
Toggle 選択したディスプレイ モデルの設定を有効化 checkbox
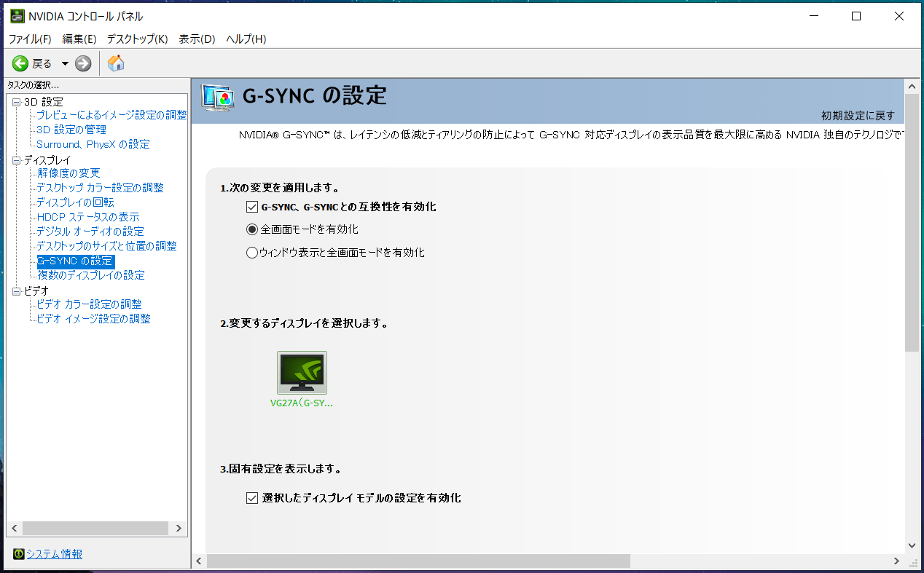tap(252, 498)
